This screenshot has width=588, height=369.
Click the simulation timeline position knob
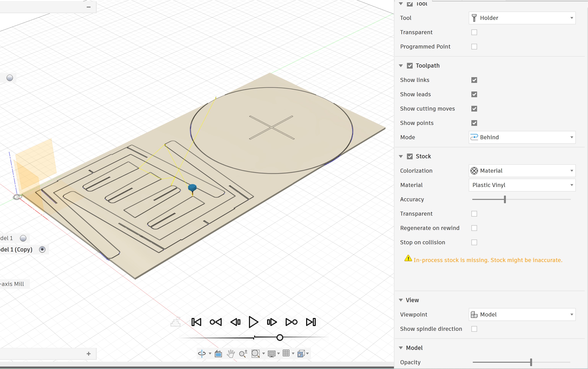coord(280,337)
